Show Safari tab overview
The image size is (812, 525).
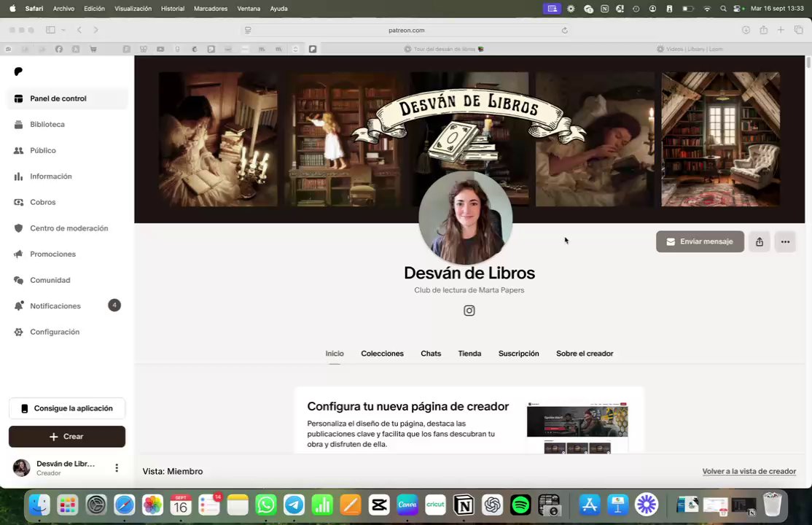pyautogui.click(x=799, y=30)
